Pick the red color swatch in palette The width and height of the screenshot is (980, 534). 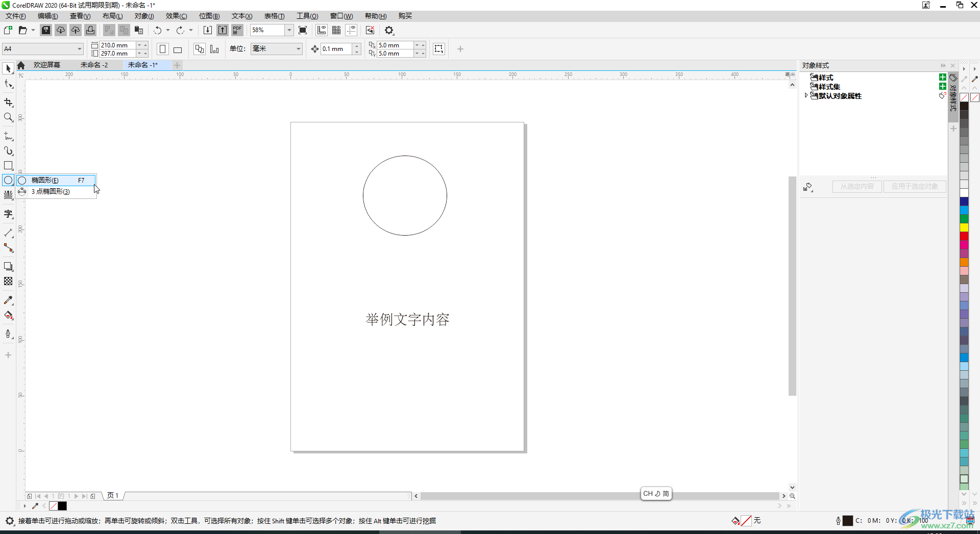point(964,236)
